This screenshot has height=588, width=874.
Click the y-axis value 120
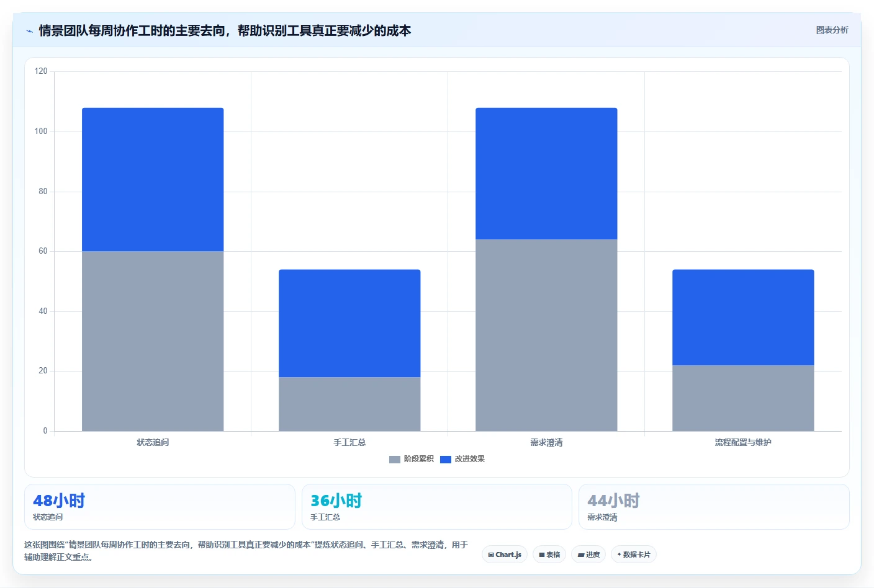[41, 71]
